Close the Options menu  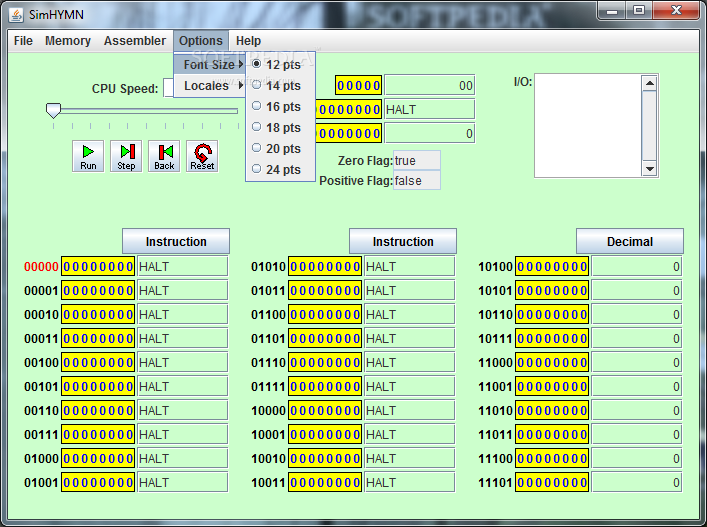(201, 41)
